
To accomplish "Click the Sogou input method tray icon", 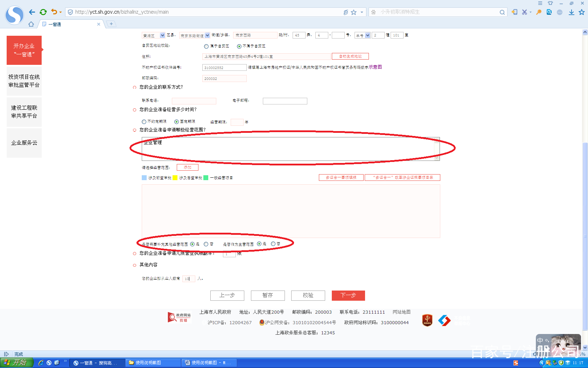I will point(516,363).
